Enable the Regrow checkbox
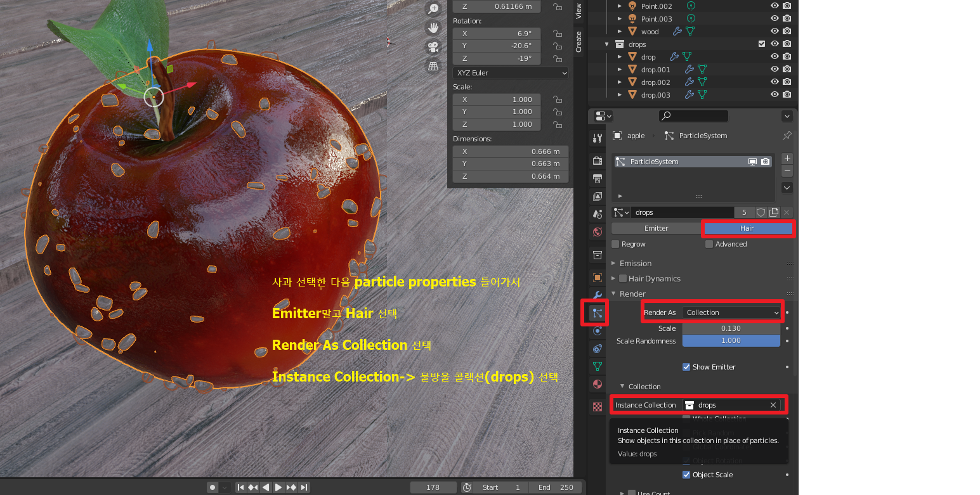 (615, 244)
